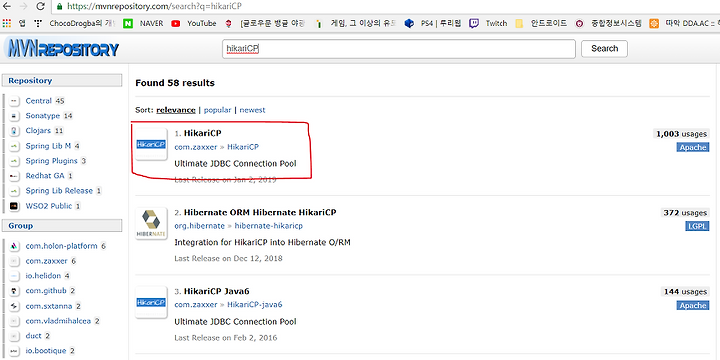The image size is (720, 360).
Task: Open the HikariCP Java6 result title
Action: tap(216, 292)
